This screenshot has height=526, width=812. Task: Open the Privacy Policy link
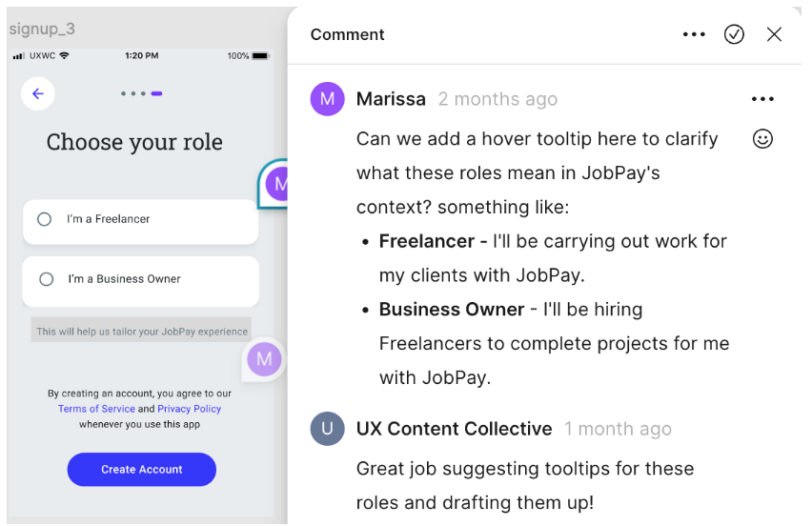[x=189, y=409]
